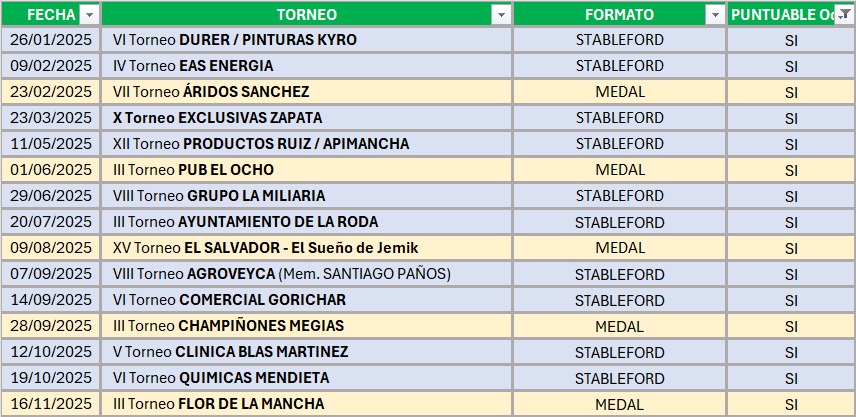Click the PUNTUABLE column active filter icon
Screen dimensions: 856x417
(843, 14)
